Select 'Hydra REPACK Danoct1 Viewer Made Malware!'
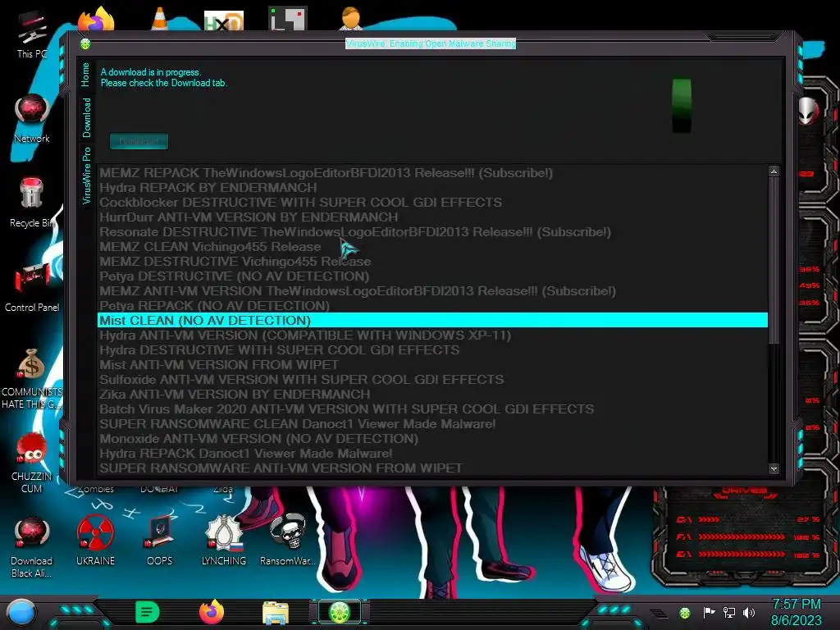 (x=433, y=454)
